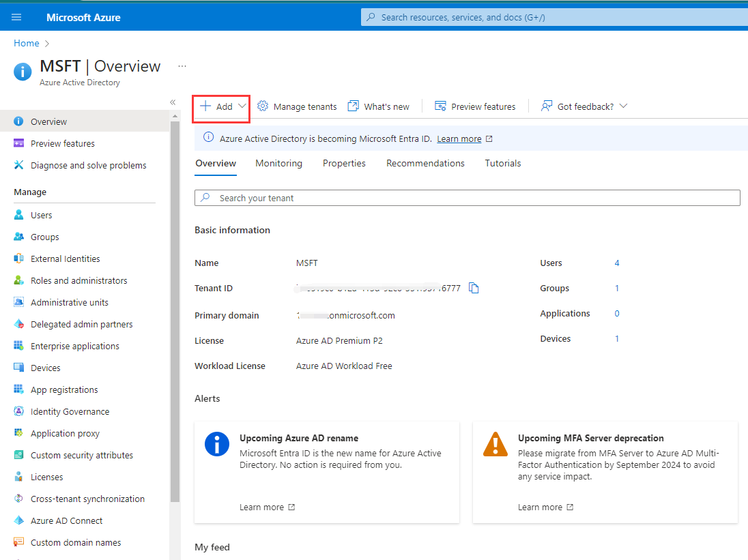Click Roles and administrators icon
Image resolution: width=748 pixels, height=560 pixels.
(18, 280)
